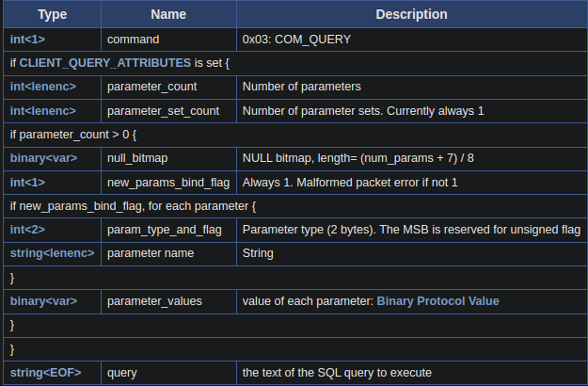The height and width of the screenshot is (386, 588).
Task: Click binary<var> type beside parameter_values
Action: (x=43, y=301)
